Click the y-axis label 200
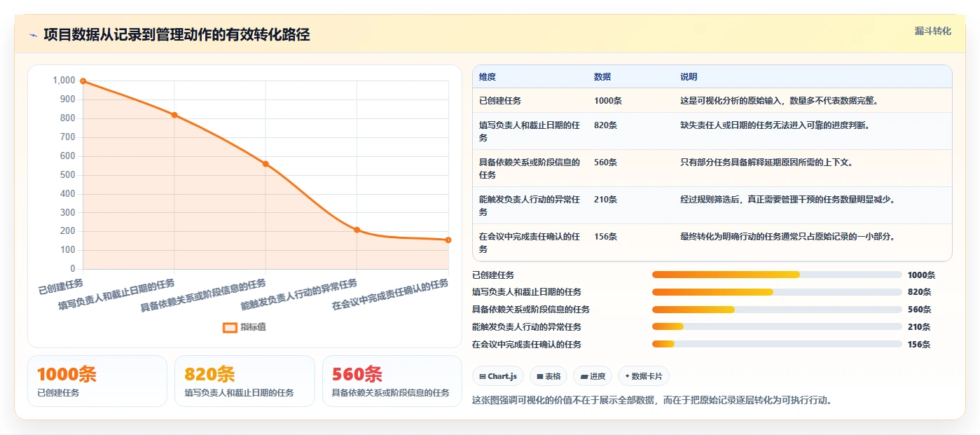The height and width of the screenshot is (435, 980). (67, 231)
